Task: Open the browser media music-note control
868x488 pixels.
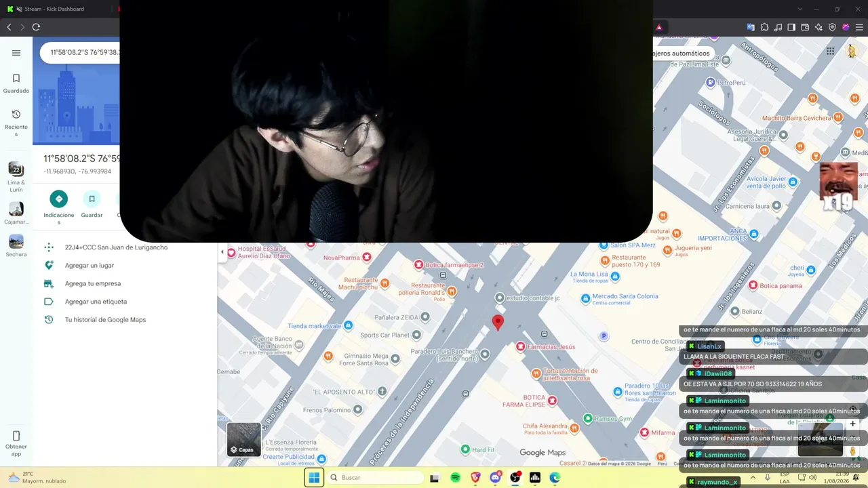Action: click(x=778, y=27)
